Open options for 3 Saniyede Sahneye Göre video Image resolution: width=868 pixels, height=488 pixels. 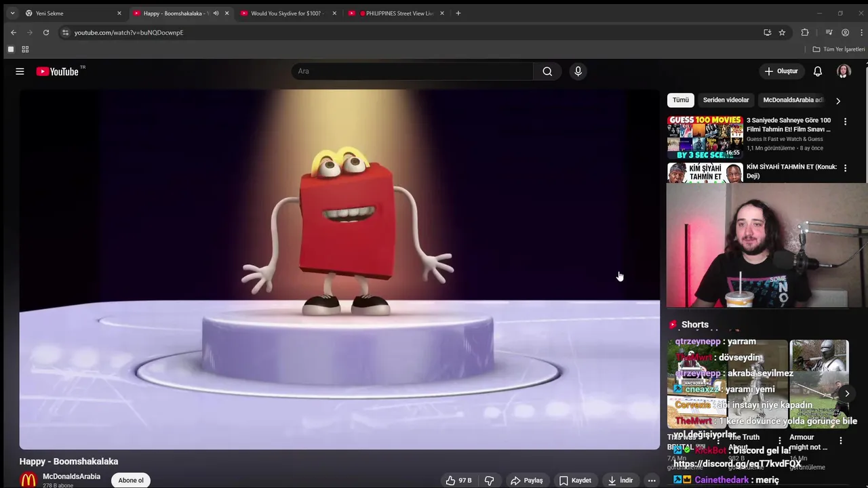[x=845, y=121]
